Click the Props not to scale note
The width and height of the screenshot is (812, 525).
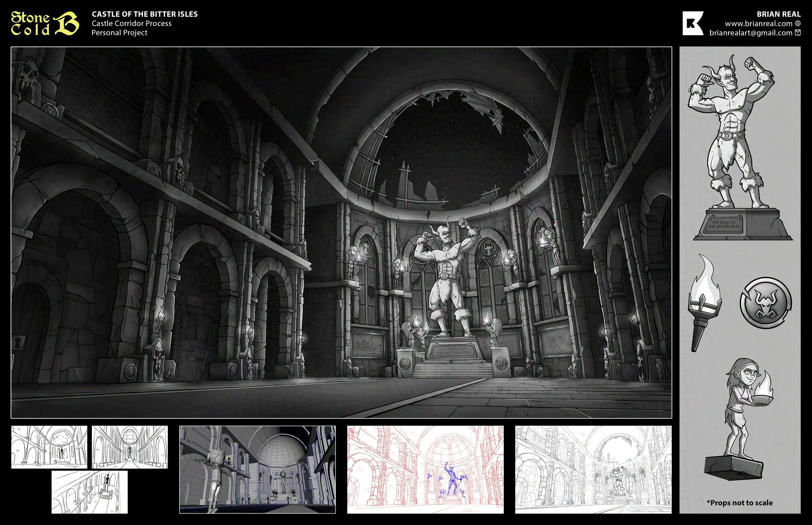coord(739,503)
